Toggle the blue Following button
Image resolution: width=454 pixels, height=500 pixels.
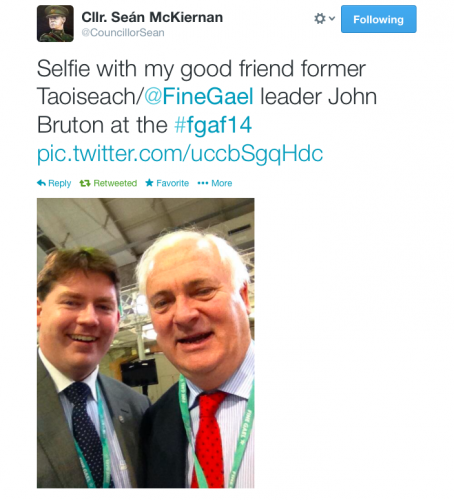378,19
